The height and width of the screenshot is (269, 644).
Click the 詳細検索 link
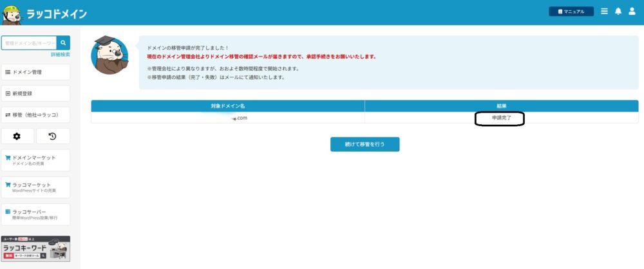(x=60, y=55)
